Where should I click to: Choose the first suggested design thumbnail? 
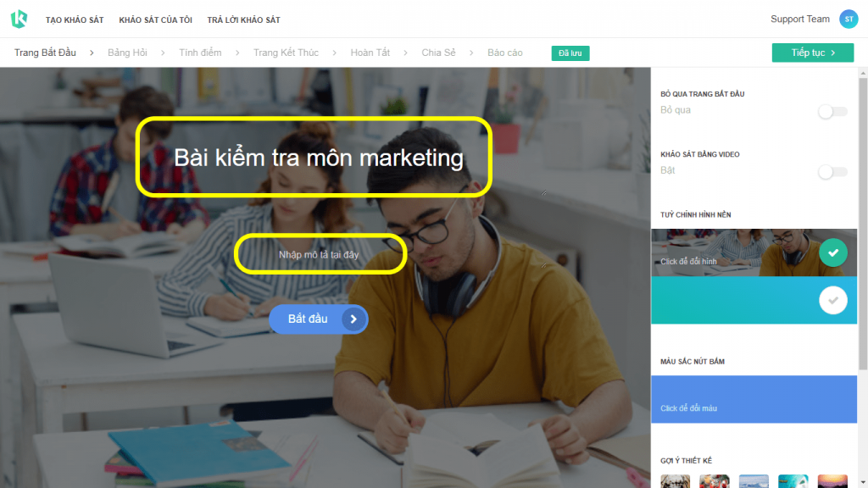pyautogui.click(x=675, y=481)
